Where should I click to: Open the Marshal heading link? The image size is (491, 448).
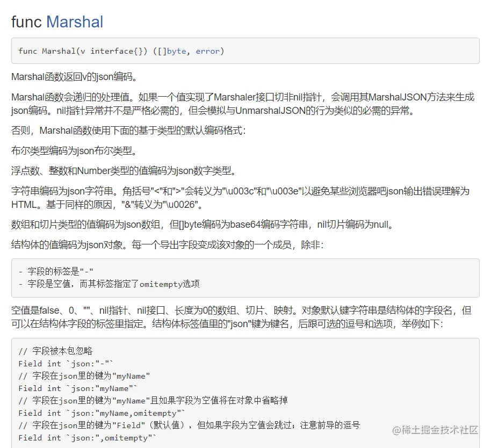click(75, 22)
